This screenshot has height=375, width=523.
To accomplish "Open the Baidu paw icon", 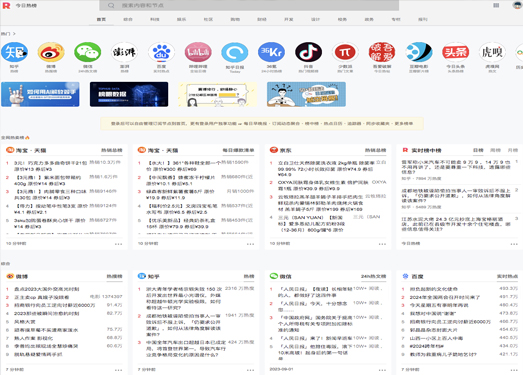I will pyautogui.click(x=161, y=52).
